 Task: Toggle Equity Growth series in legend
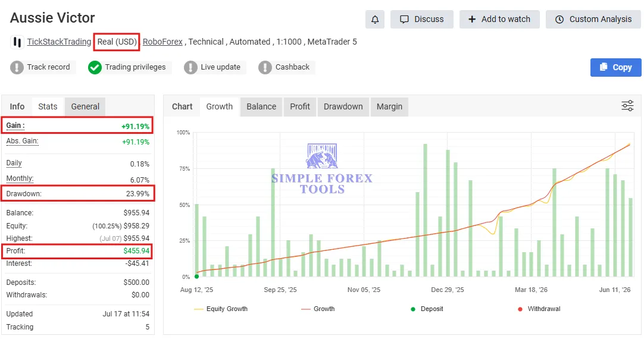[x=221, y=309]
